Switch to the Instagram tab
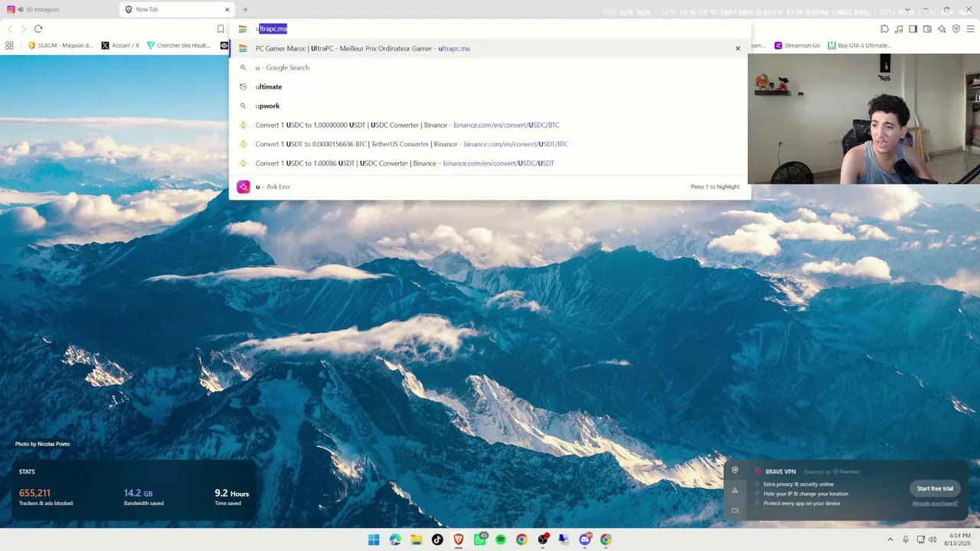This screenshot has height=551, width=980. [x=61, y=9]
